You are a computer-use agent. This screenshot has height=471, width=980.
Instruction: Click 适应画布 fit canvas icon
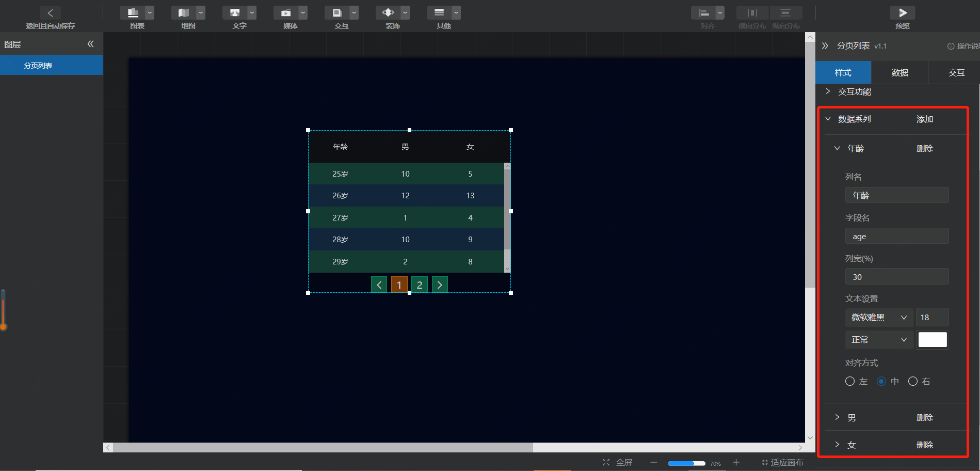(x=765, y=463)
